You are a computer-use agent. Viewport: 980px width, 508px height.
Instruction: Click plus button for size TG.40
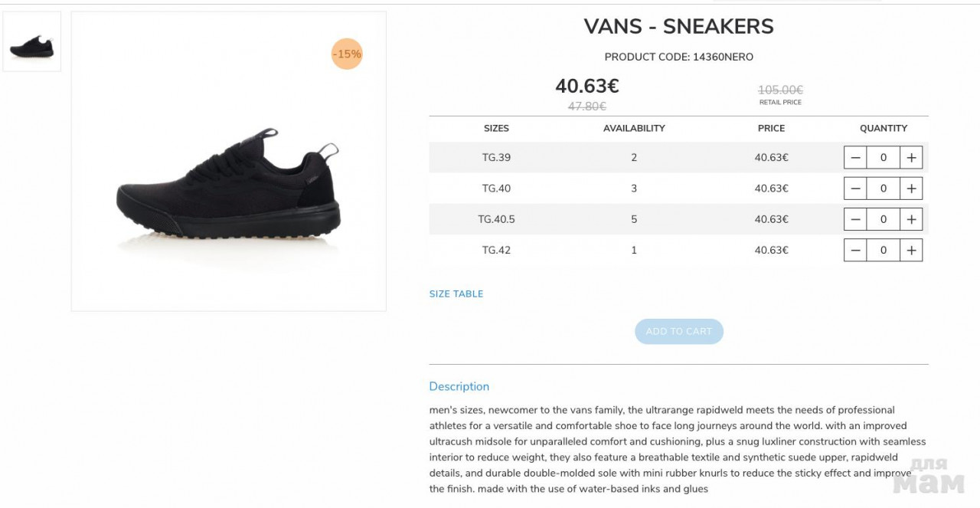911,188
